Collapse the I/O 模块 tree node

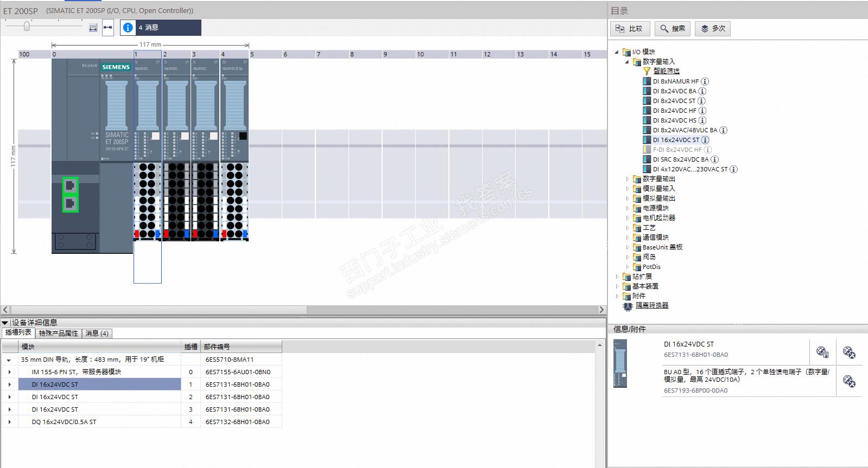pos(617,52)
